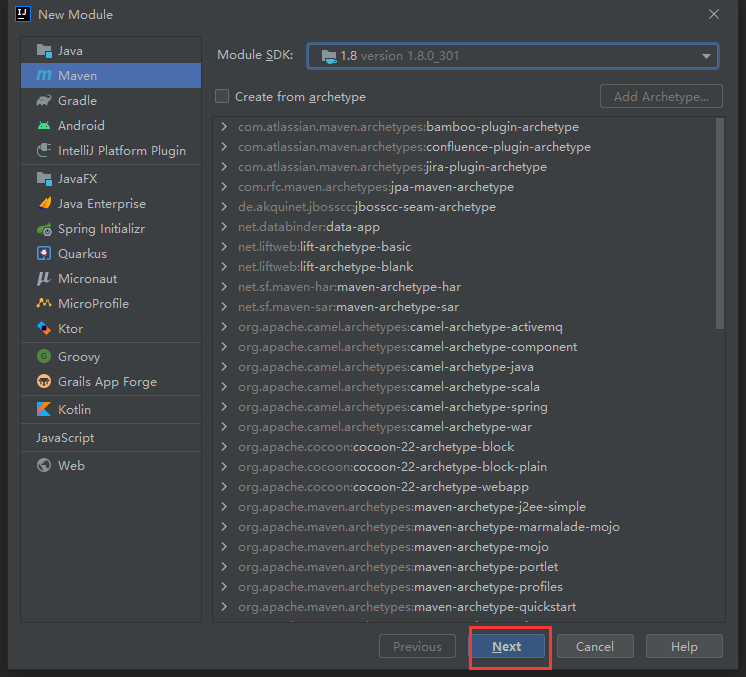
Task: Choose Kotlin in the module list
Action: 111,409
